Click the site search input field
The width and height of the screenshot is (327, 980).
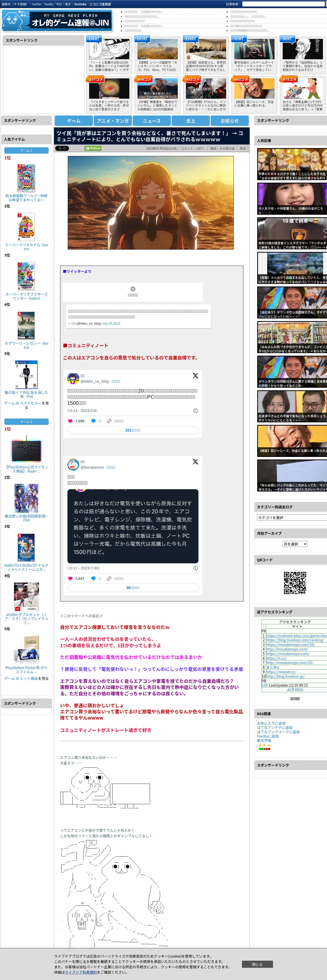[x=284, y=4]
